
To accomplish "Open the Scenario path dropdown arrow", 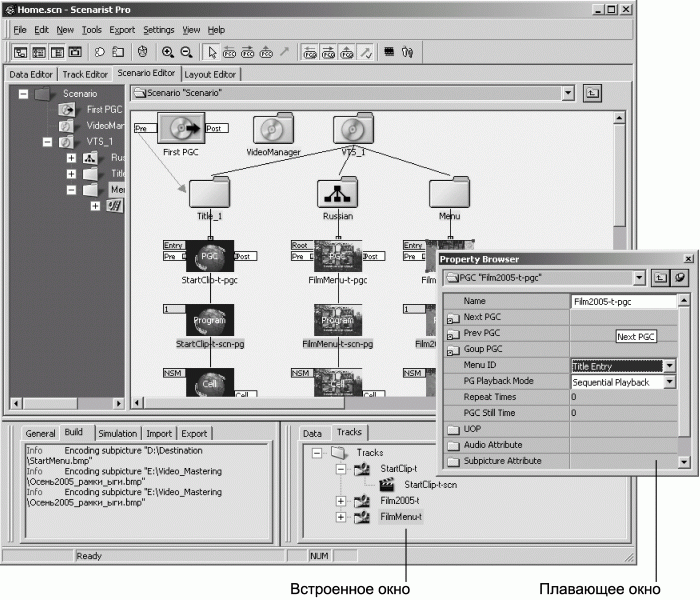I will click(568, 93).
